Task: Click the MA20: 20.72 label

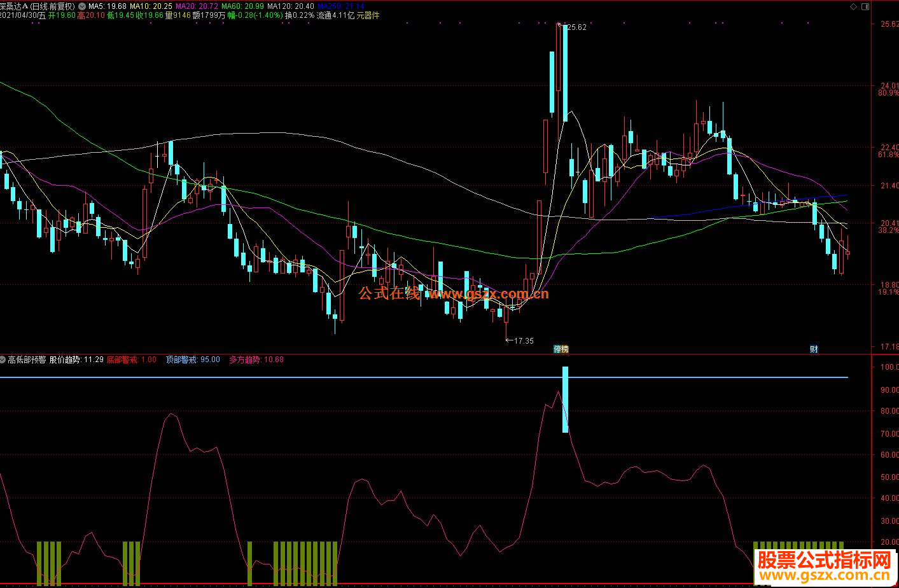Action: (197, 6)
